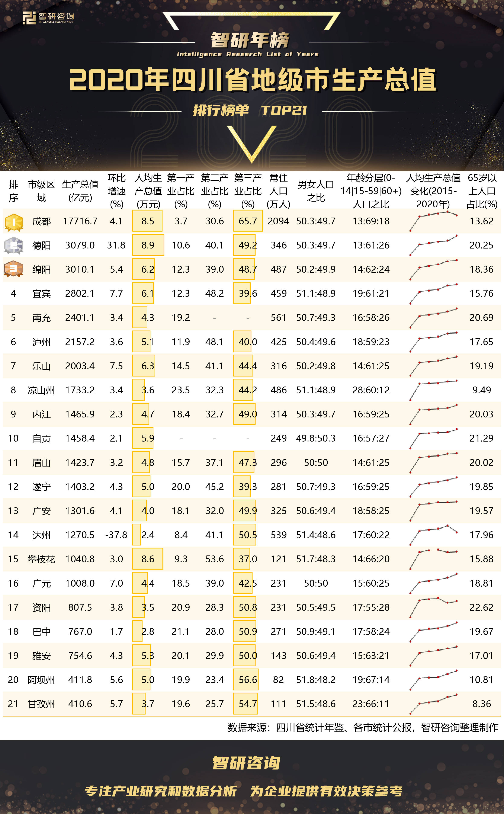This screenshot has width=504, height=814.
Task: Click the city name 雅安
Action: pyautogui.click(x=41, y=656)
